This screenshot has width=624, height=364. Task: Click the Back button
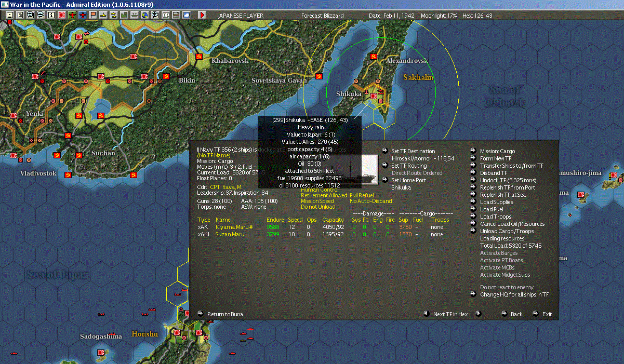point(516,314)
